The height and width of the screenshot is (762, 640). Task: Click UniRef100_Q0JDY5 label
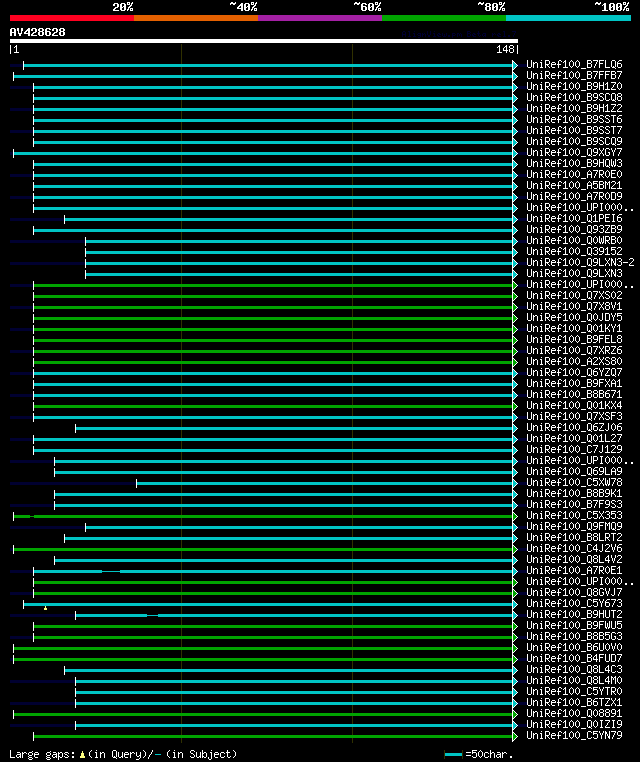[574, 318]
